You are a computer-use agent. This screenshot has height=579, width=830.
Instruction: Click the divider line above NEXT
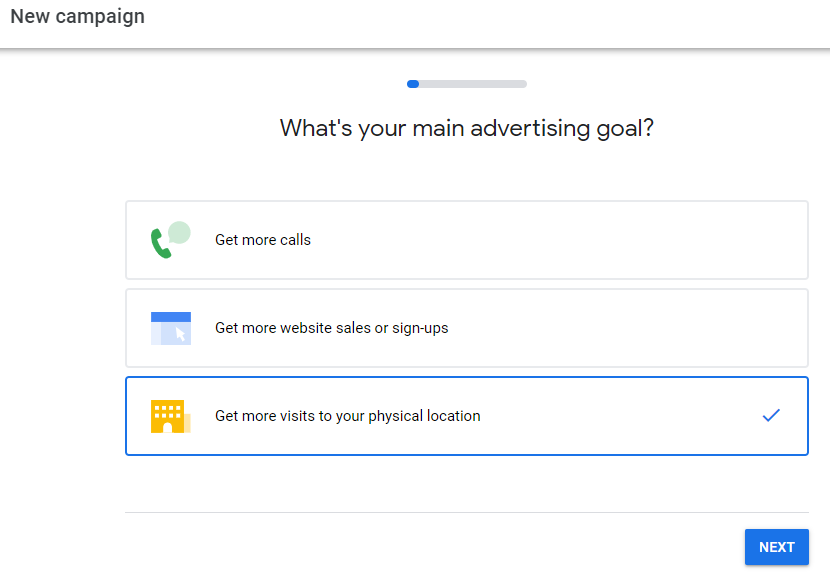pos(466,512)
